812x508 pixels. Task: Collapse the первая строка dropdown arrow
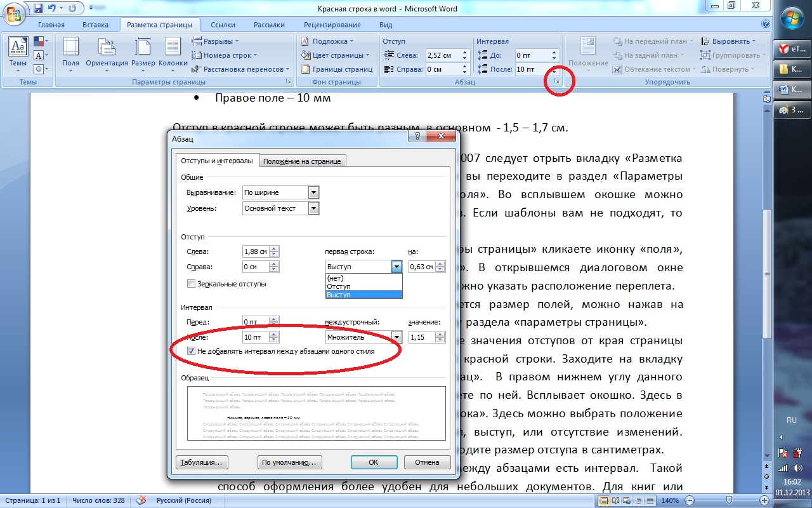pyautogui.click(x=396, y=267)
